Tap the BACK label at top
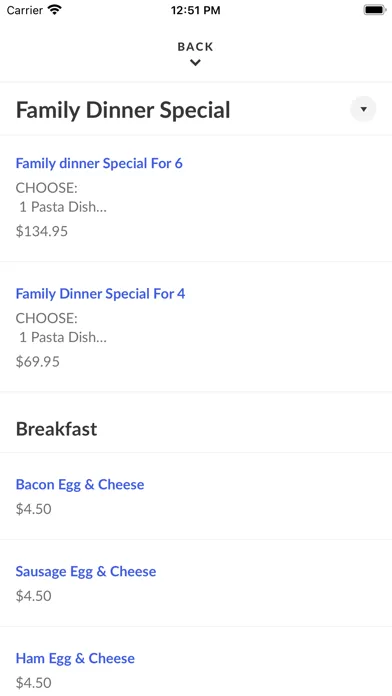The width and height of the screenshot is (392, 696). tap(195, 47)
